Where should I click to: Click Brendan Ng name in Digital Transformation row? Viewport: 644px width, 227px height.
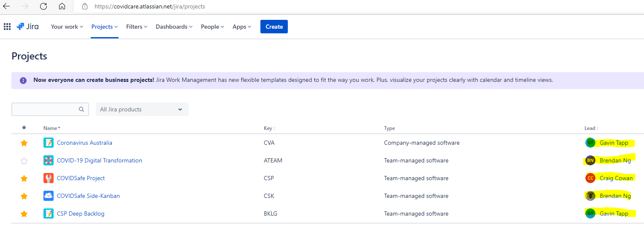point(615,160)
